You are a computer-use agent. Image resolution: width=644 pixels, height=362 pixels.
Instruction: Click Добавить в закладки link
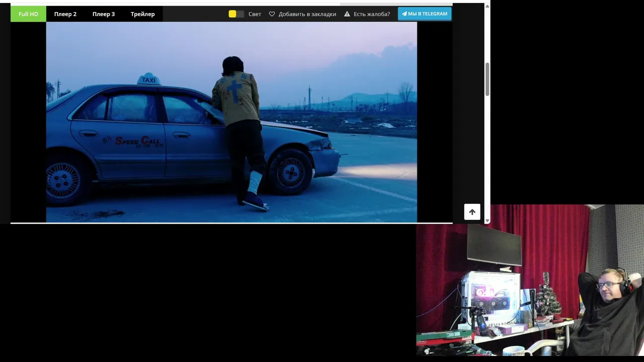307,14
